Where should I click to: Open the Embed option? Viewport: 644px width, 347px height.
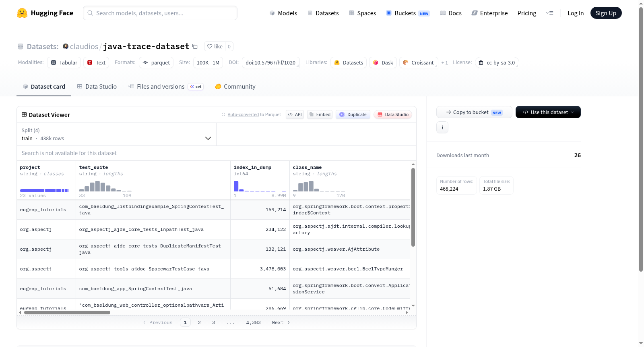pyautogui.click(x=320, y=114)
